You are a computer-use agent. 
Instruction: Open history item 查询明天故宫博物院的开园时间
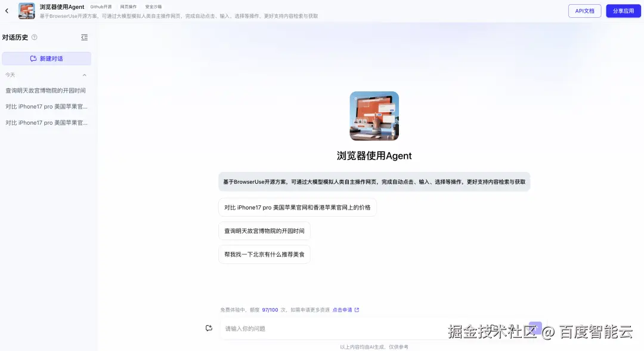[47, 90]
